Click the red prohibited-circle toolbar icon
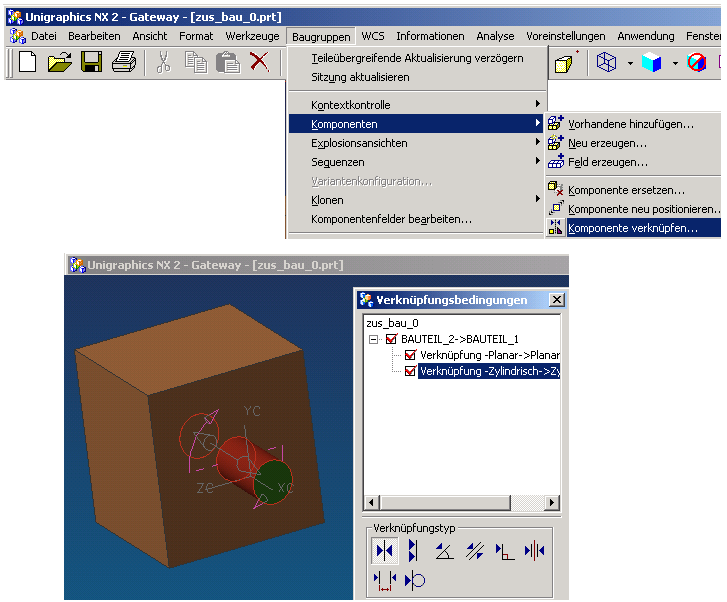The image size is (727, 602). click(x=696, y=62)
